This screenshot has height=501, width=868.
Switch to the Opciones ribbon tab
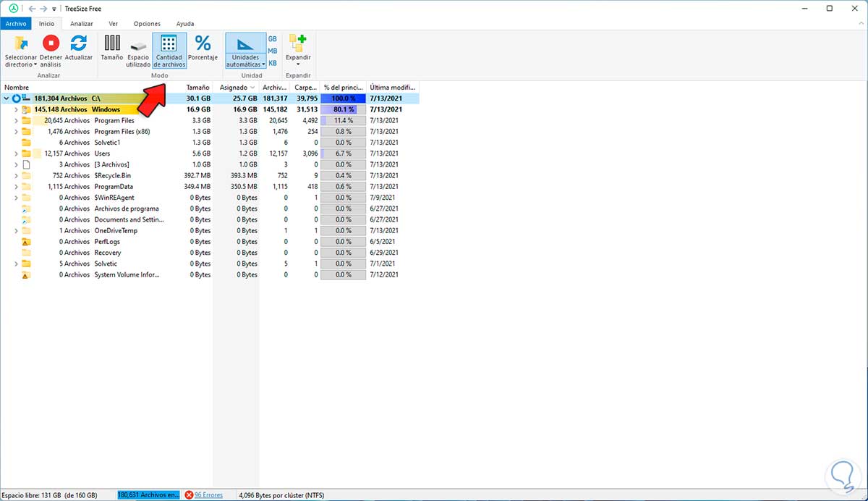click(147, 24)
